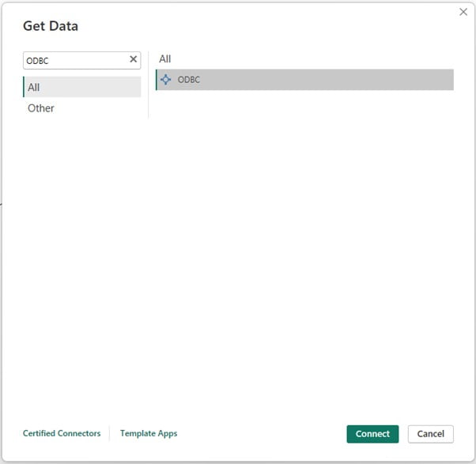
Task: Click the All heading above connector results
Action: (x=164, y=58)
